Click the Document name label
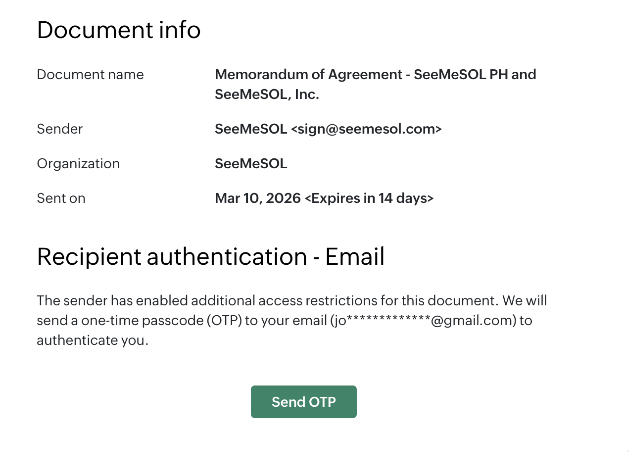Screen dimensions: 629x452 90,74
